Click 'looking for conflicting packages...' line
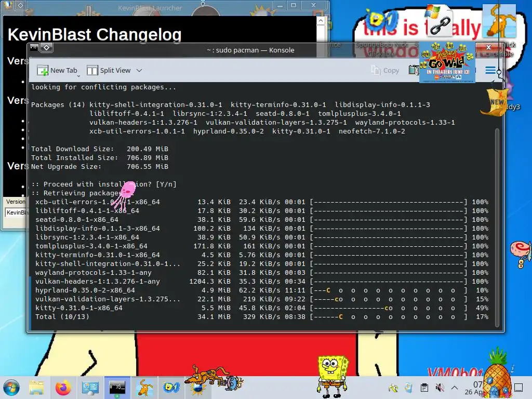The height and width of the screenshot is (399, 532). point(104,87)
